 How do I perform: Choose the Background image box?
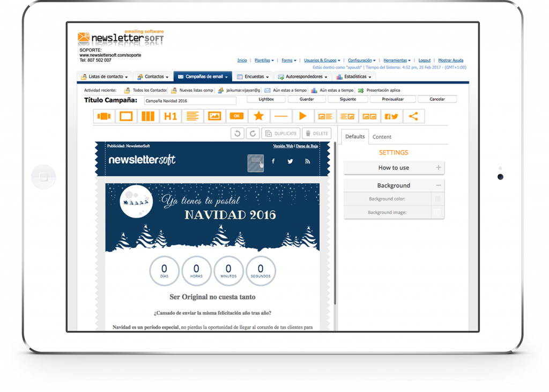click(437, 212)
